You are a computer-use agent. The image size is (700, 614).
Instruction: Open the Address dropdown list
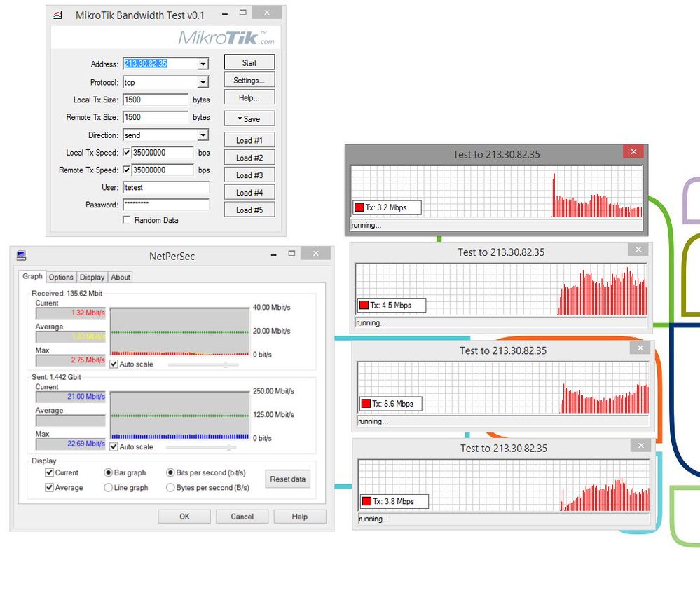click(x=203, y=64)
